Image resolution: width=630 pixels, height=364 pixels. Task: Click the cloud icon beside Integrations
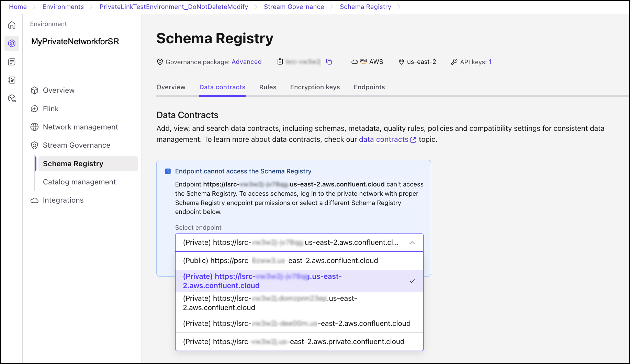34,200
